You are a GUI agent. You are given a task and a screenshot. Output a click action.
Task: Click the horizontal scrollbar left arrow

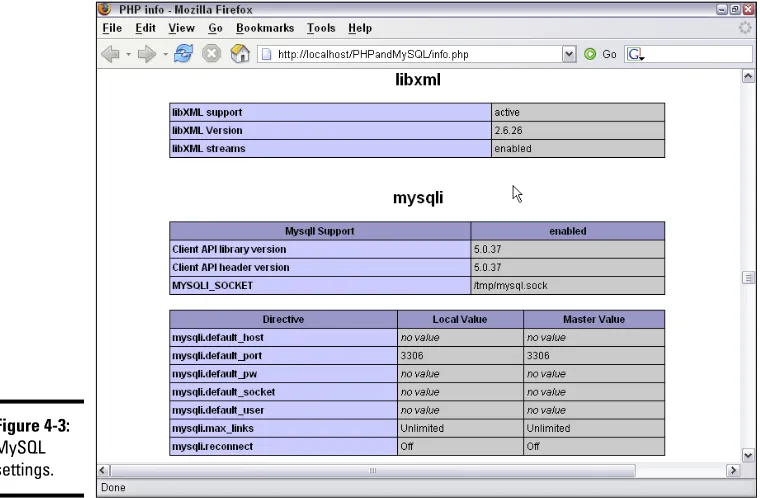103,470
